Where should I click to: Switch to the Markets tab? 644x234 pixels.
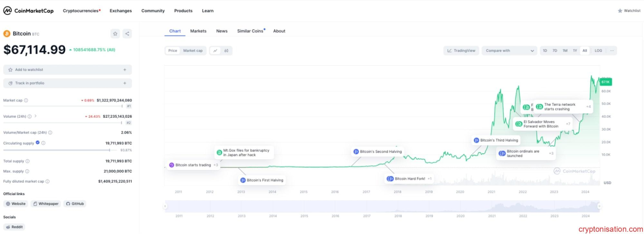pos(198,31)
